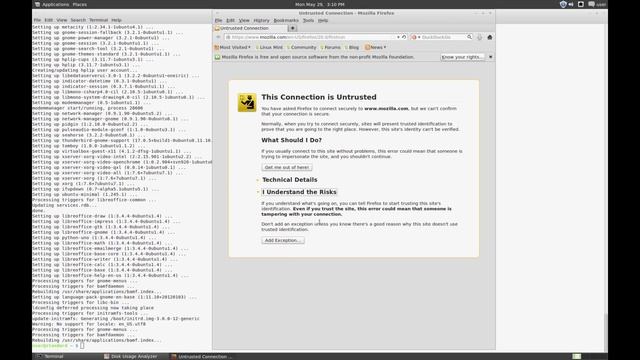The image size is (640, 360).
Task: Open the Firefox File menu
Action: [218, 20]
